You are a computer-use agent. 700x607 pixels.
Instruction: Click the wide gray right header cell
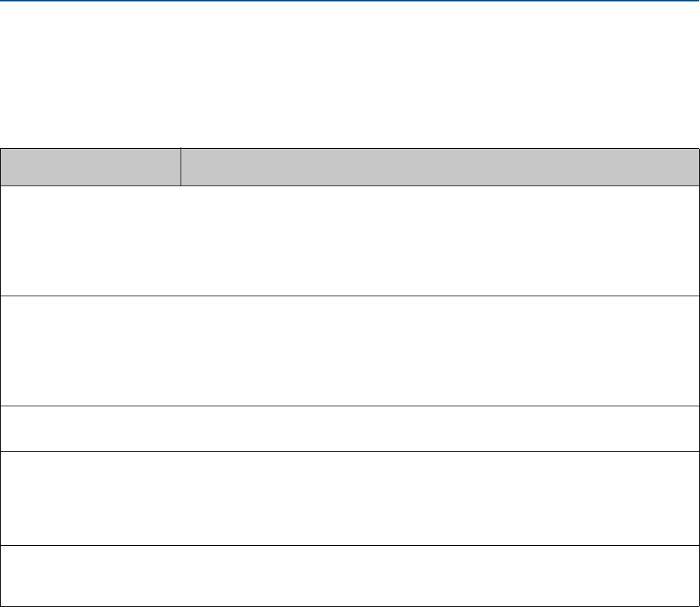[x=440, y=167]
